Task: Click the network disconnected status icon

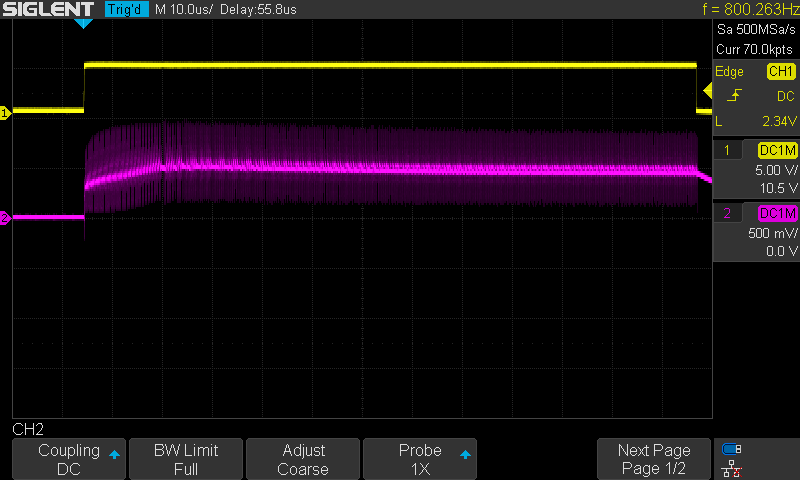Action: tap(732, 468)
